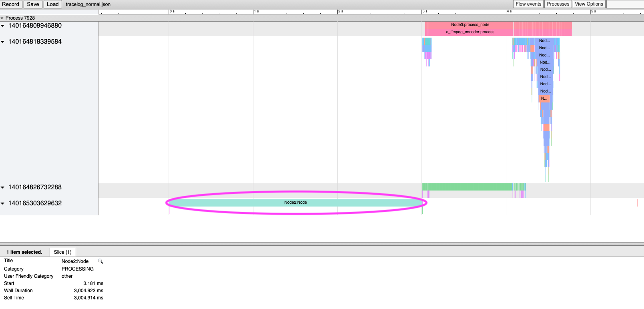
Task: Select the Node3:process_node slice
Action: point(470,25)
